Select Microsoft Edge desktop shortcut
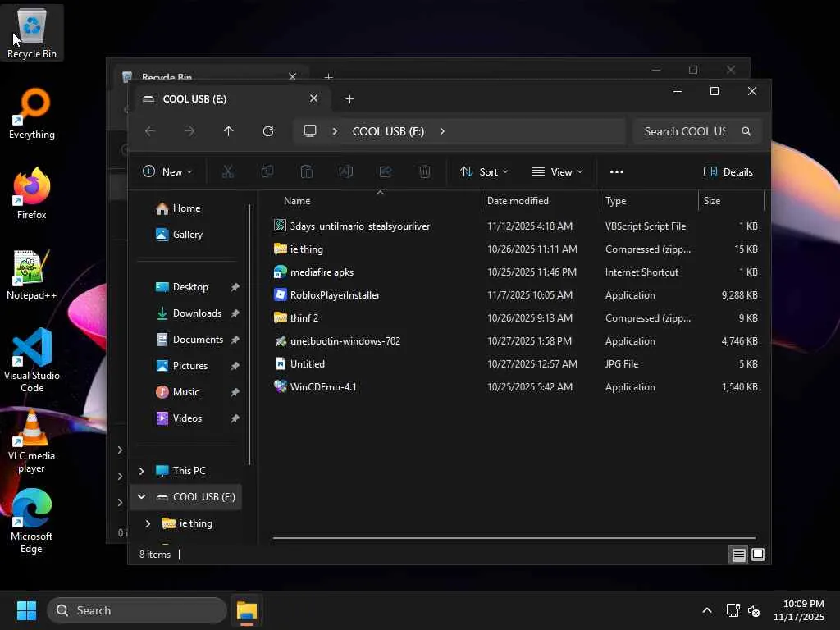 32,521
